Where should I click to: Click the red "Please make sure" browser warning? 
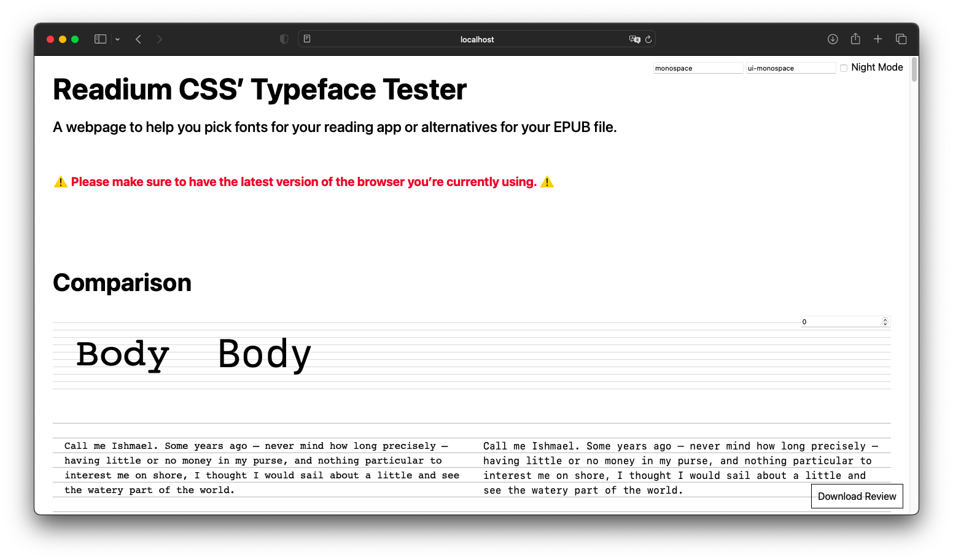pos(304,182)
